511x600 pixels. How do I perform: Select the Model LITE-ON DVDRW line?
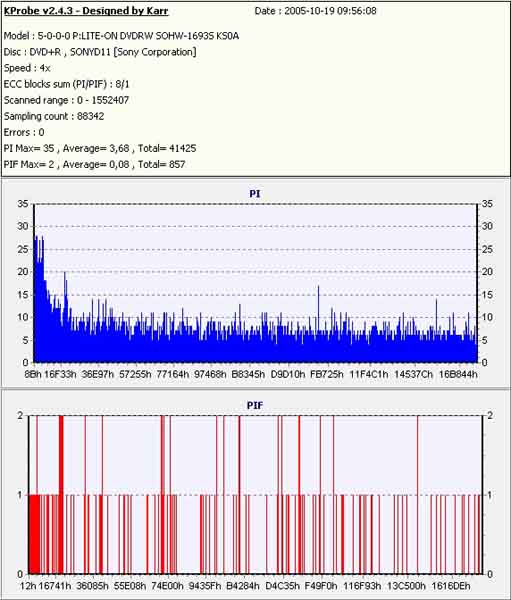[x=121, y=36]
